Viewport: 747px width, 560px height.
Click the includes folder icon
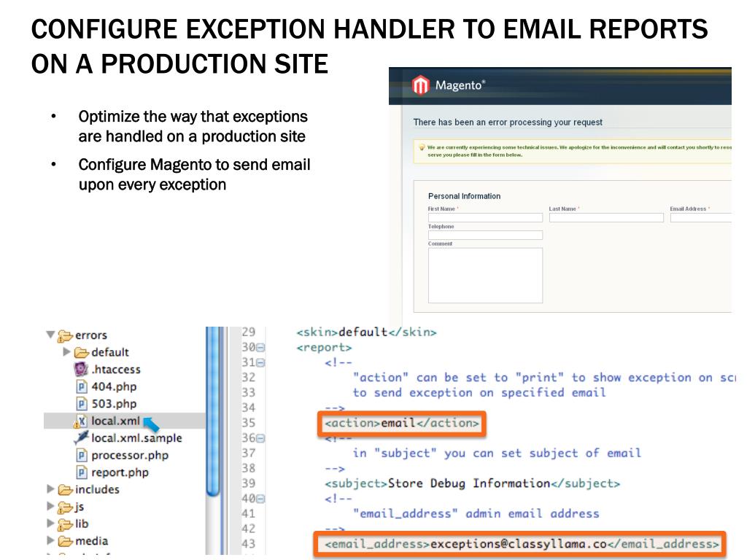(65, 489)
